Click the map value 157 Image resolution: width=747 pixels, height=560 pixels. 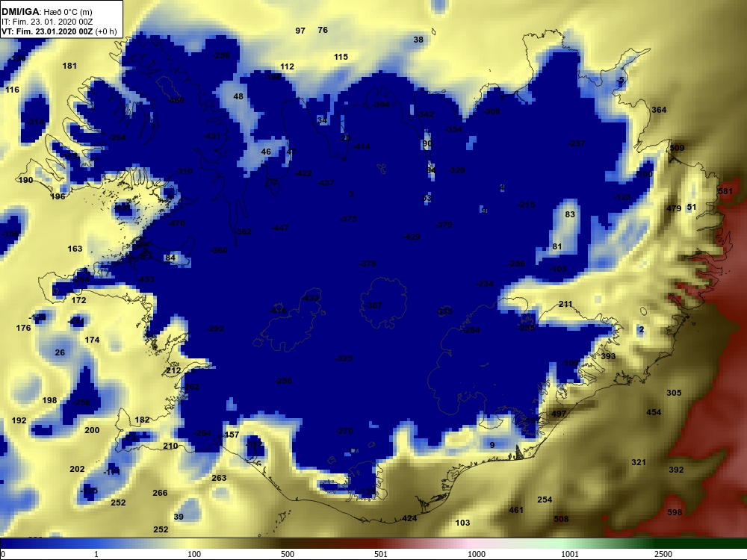232,435
